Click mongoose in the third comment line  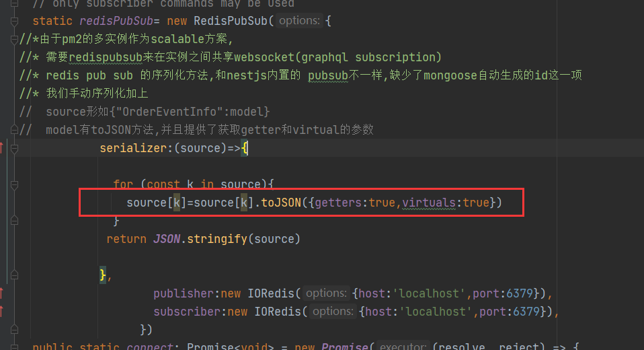tap(450, 75)
